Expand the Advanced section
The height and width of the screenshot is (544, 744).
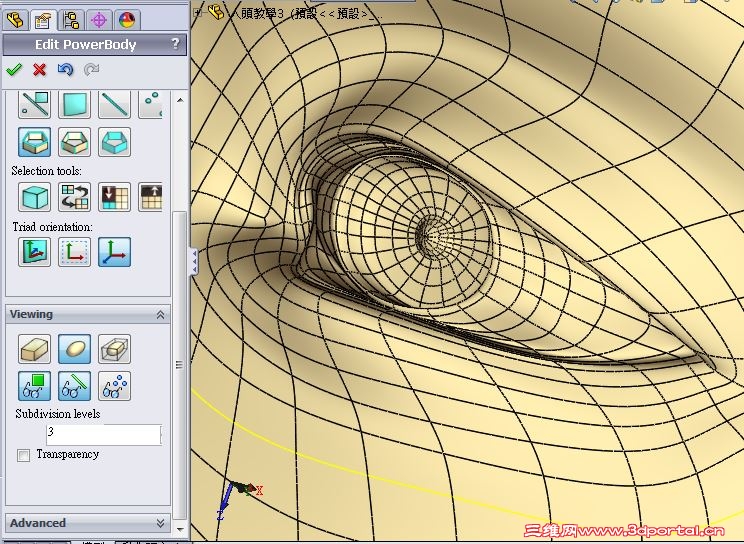(x=160, y=523)
